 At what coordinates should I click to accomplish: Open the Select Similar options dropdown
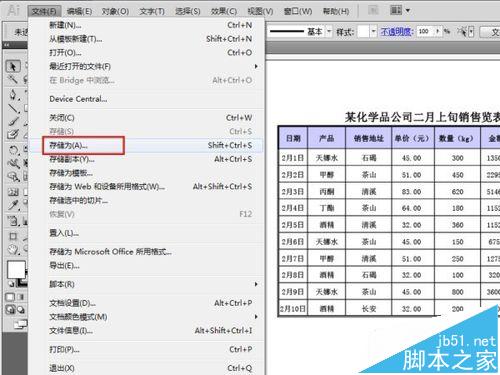(x=471, y=32)
